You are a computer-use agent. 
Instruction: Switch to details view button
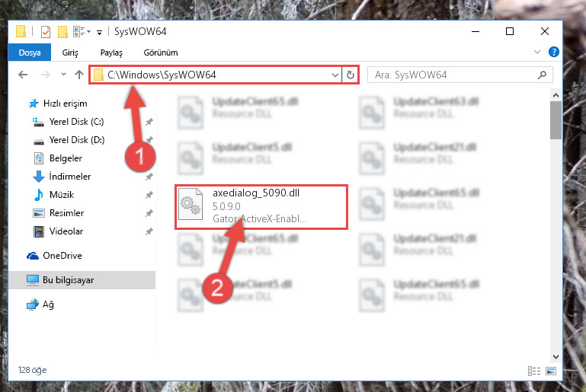(534, 371)
